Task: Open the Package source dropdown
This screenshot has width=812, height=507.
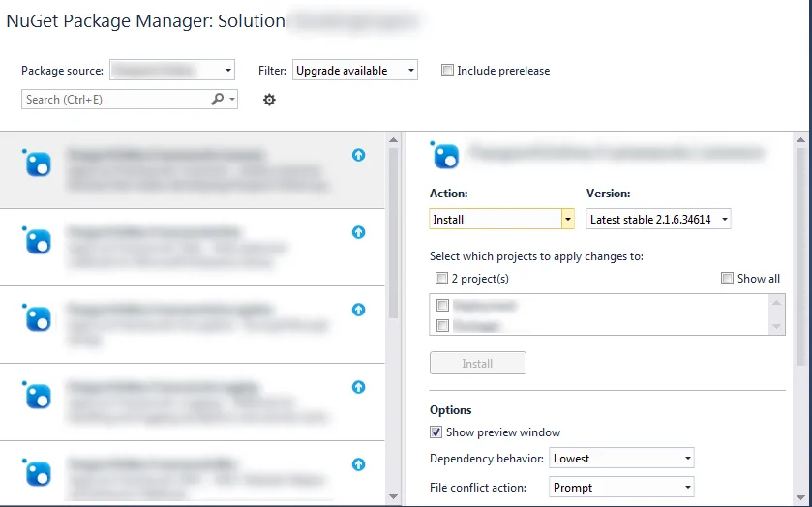Action: tap(172, 70)
